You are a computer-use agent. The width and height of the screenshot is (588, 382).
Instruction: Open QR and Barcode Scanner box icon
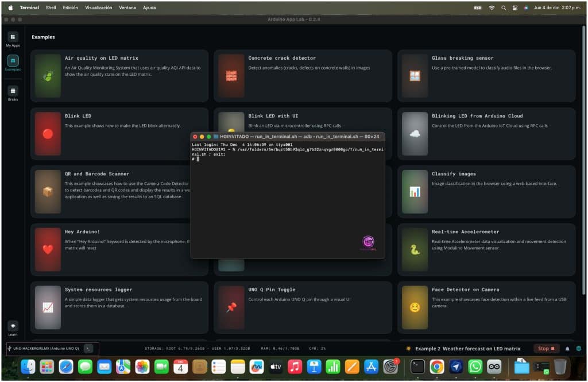[48, 192]
